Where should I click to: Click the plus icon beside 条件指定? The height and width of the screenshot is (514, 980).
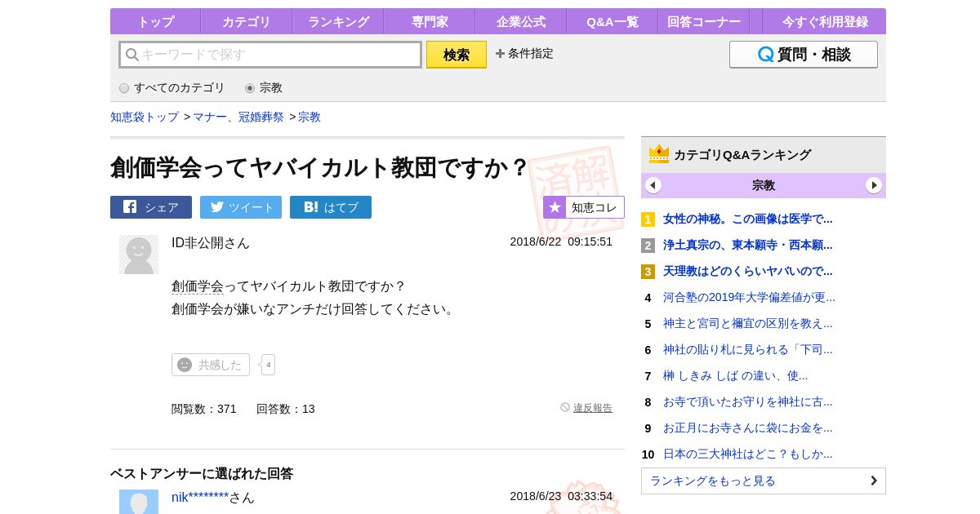(x=500, y=54)
